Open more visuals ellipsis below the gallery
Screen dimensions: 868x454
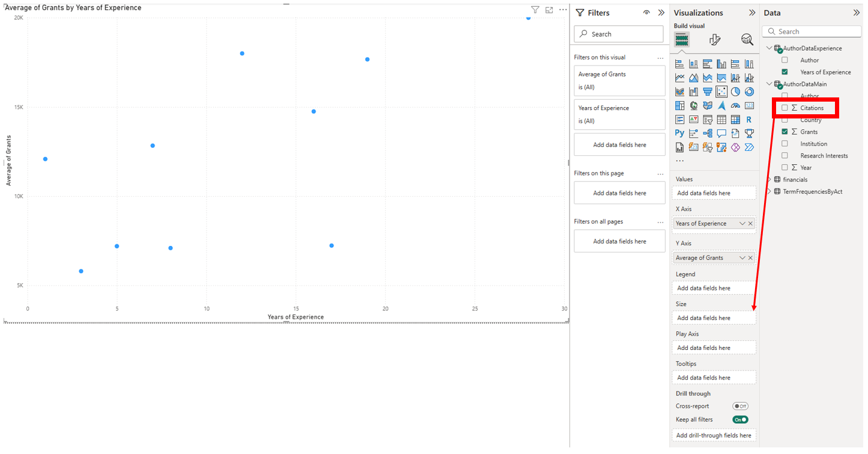[679, 161]
